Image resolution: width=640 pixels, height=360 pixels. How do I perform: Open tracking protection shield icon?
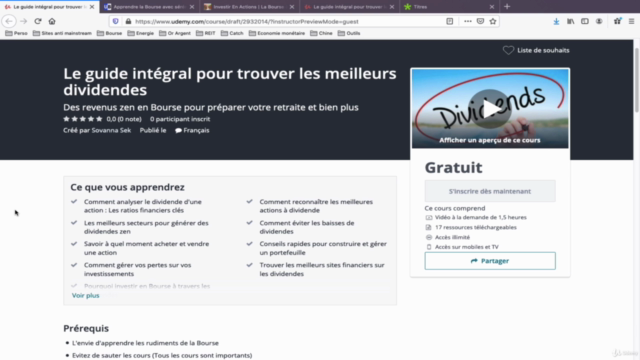click(x=116, y=21)
